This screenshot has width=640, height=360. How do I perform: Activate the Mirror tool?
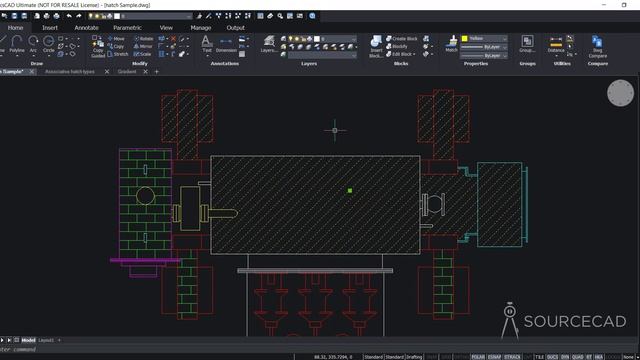[143, 46]
